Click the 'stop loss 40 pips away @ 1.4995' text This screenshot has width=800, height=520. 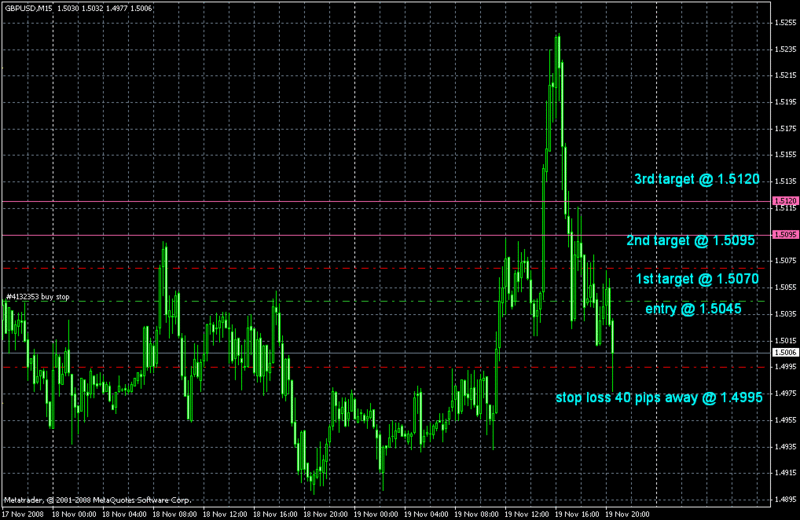click(x=659, y=398)
